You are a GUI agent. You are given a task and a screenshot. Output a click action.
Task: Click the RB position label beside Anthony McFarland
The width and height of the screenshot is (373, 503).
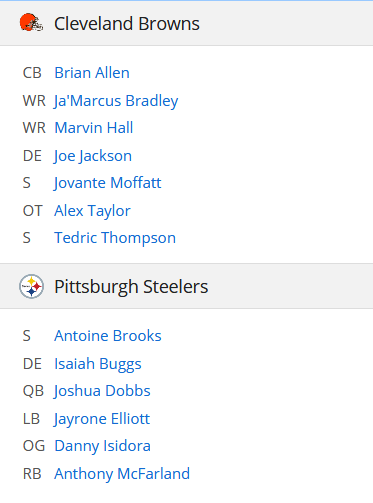coord(32,474)
